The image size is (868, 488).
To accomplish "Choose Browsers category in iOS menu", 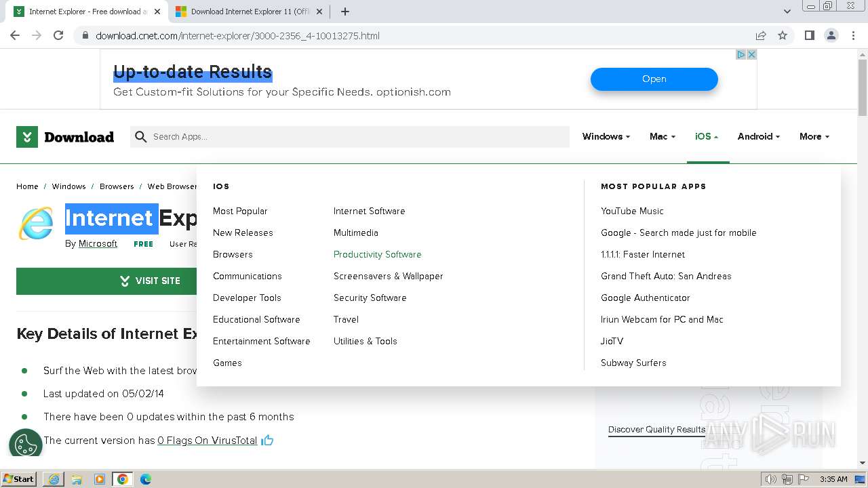I will (x=233, y=254).
